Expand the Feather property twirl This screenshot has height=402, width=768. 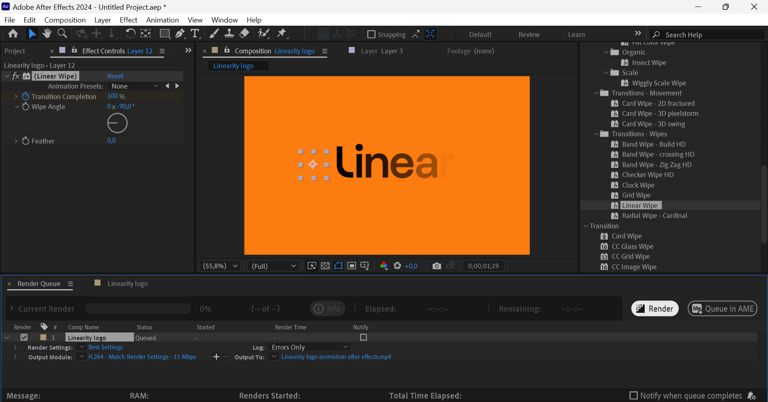point(16,141)
